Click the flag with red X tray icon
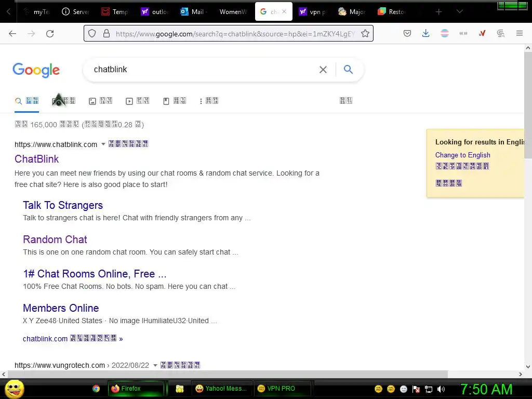The height and width of the screenshot is (399, 532). [416, 389]
